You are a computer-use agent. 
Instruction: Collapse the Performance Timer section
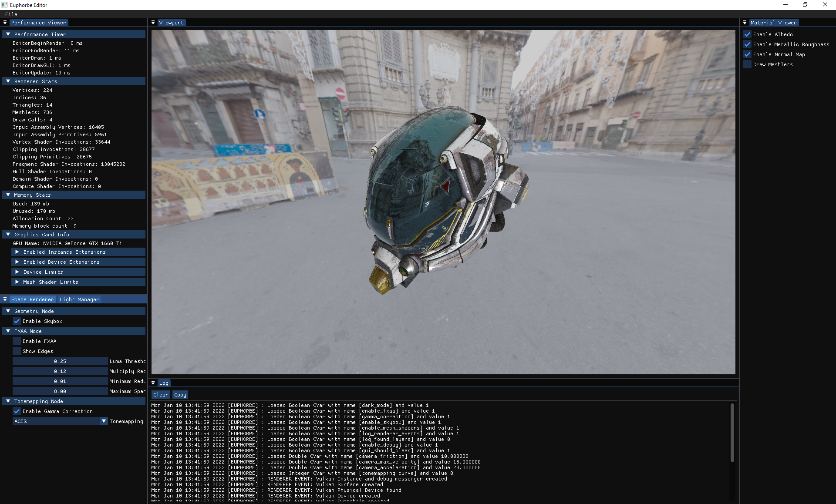coord(8,34)
